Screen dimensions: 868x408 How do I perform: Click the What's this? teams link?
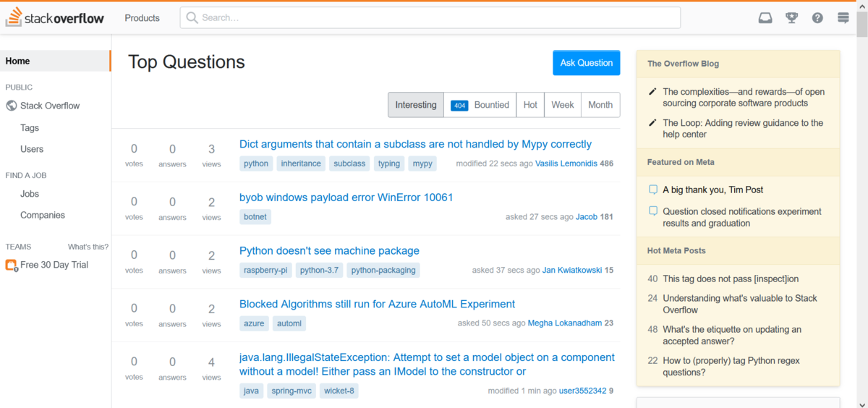88,247
